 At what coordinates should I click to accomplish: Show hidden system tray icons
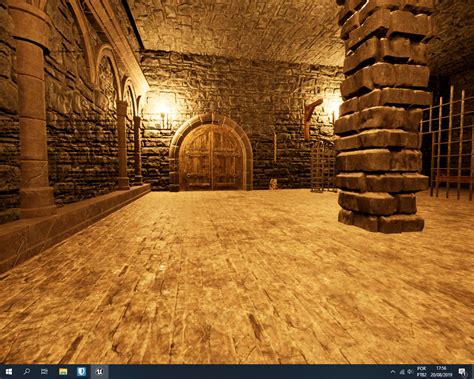tap(393, 372)
